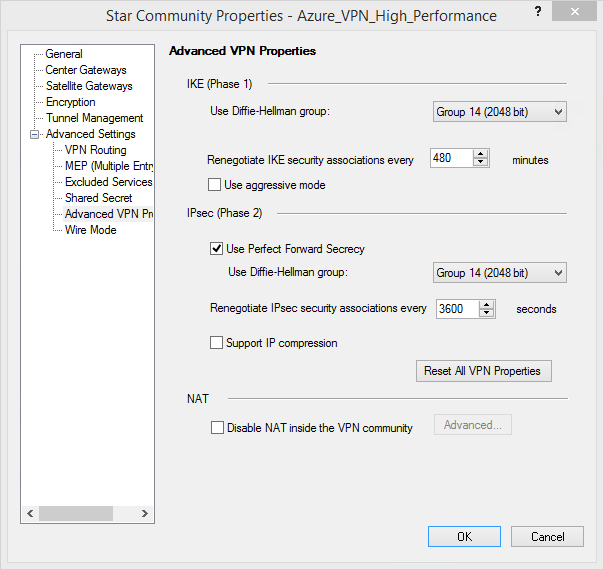Enable Use aggressive mode checkbox
Image resolution: width=604 pixels, height=570 pixels.
click(x=215, y=185)
